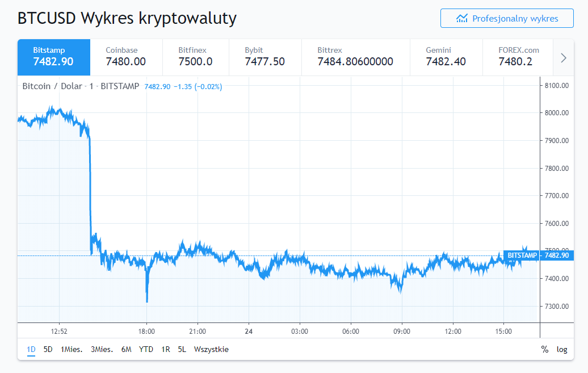Click the 7482.90 −1.35 (−0.02%) legend value
This screenshot has height=373, width=588.
[183, 87]
